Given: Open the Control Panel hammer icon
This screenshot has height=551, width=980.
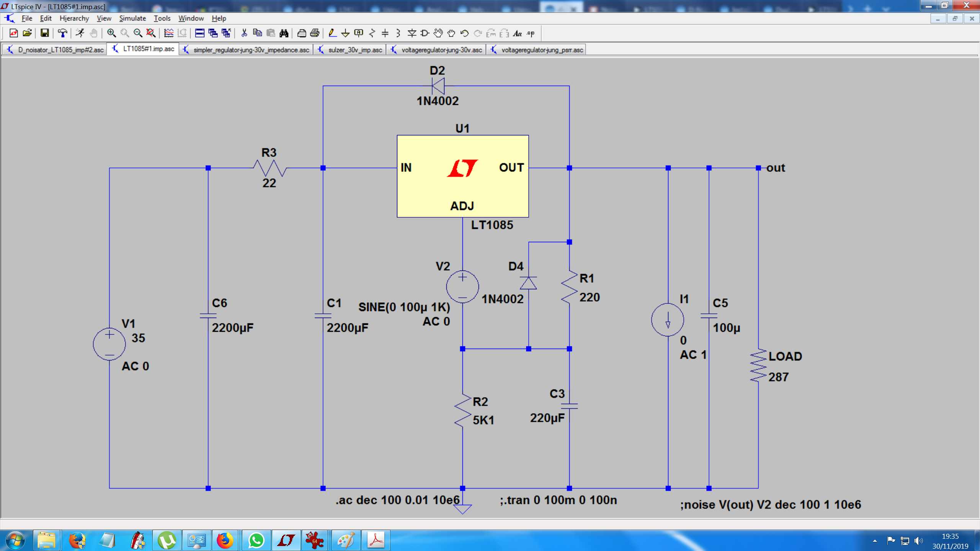Looking at the screenshot, I should click(62, 33).
